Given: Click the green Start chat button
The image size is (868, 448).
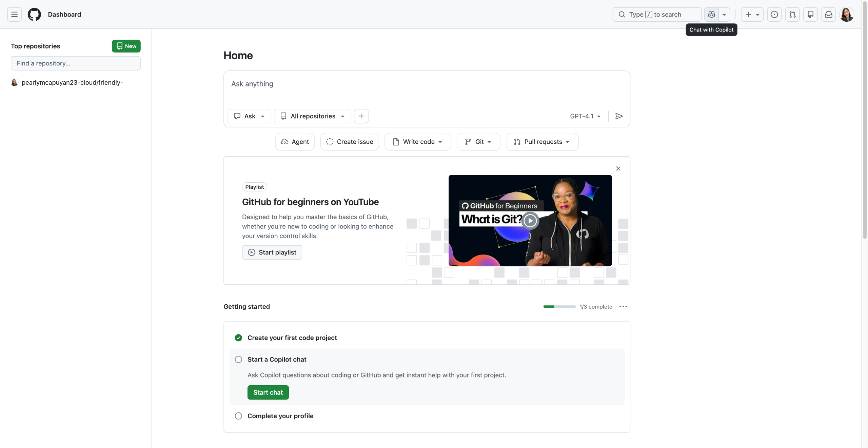Looking at the screenshot, I should click(268, 392).
